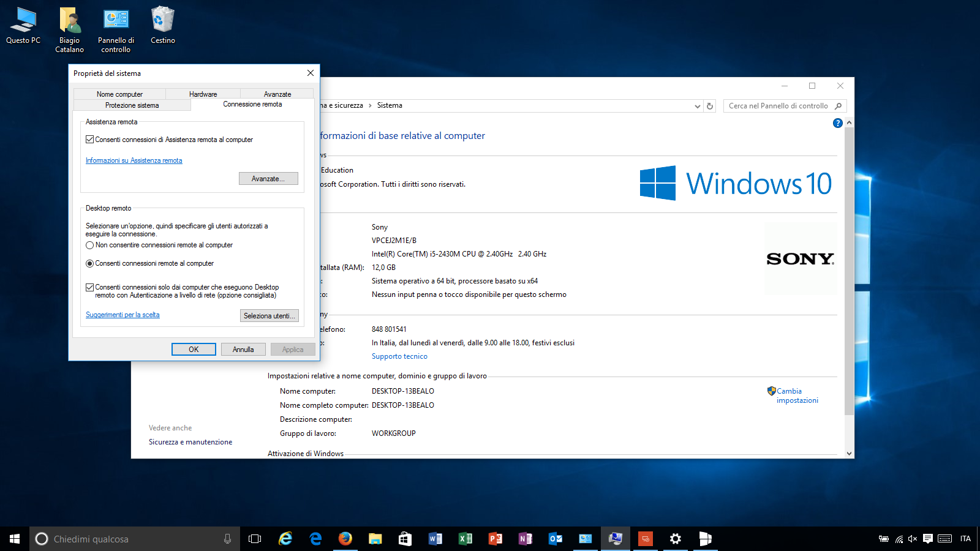Open the Action Center notifications icon
The height and width of the screenshot is (551, 980).
coord(928,539)
